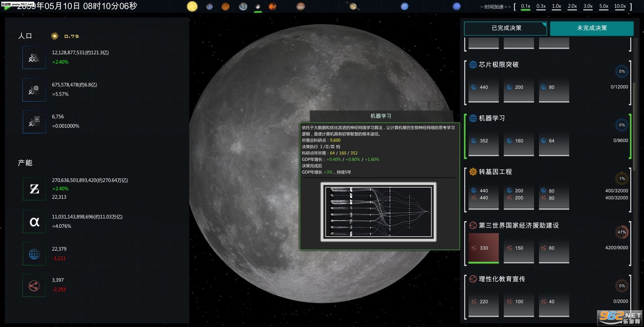This screenshot has width=644, height=327.
Task: Click population value 12,128,877,531
Action: [x=80, y=53]
